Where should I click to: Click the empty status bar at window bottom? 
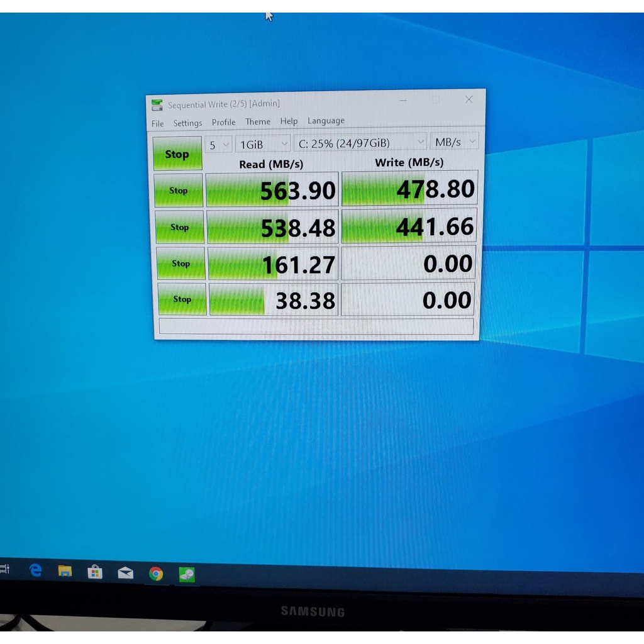tap(316, 326)
